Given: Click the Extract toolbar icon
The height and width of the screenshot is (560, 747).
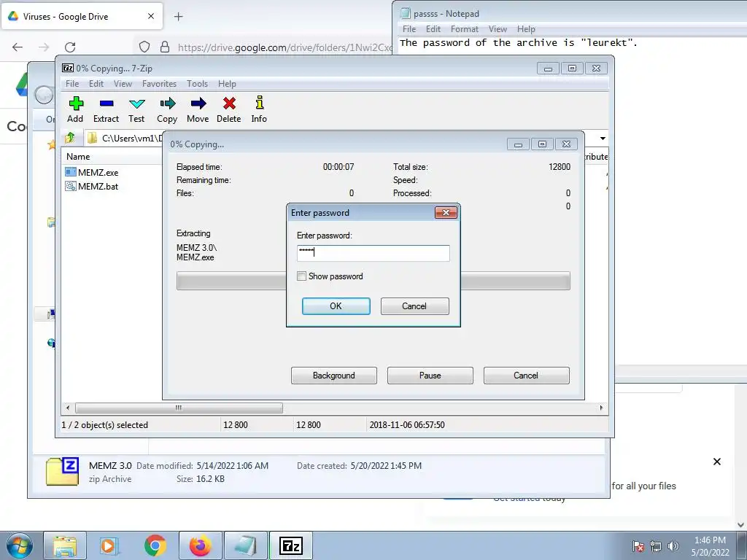Looking at the screenshot, I should point(107,109).
